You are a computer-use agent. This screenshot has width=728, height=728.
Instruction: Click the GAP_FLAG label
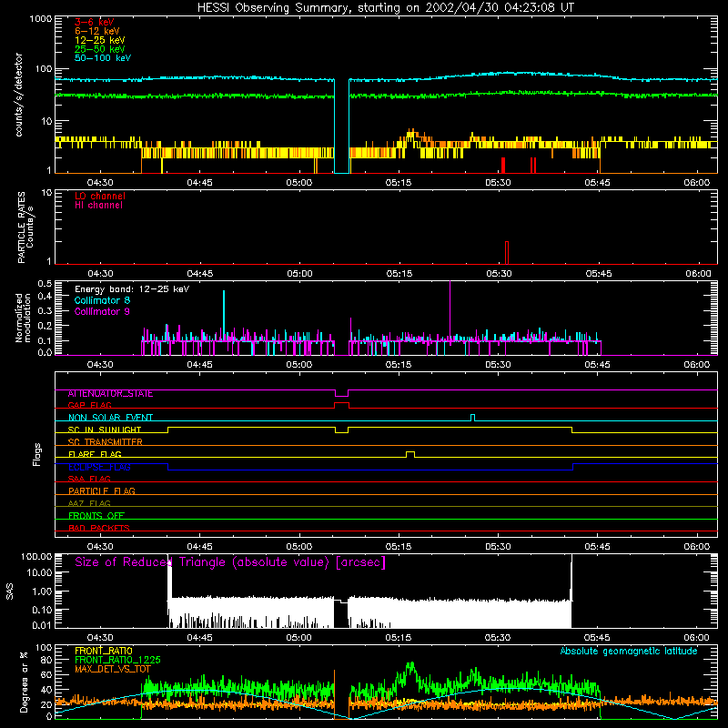(x=89, y=405)
